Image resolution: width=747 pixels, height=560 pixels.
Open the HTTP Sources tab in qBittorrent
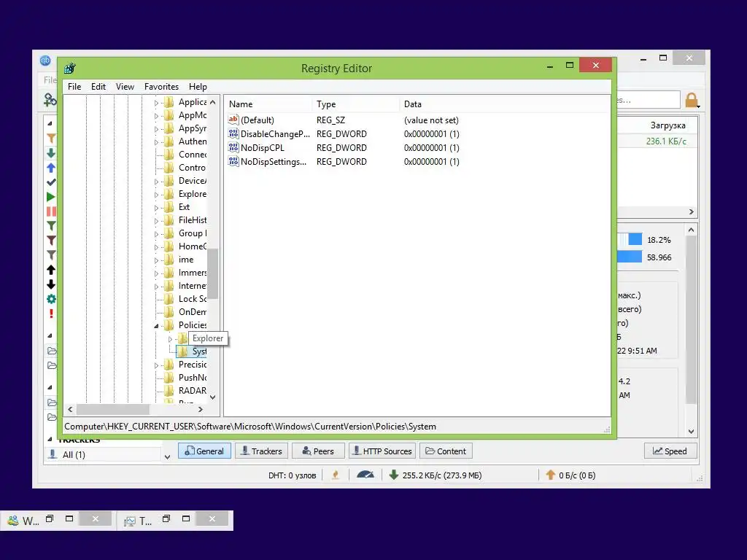click(x=382, y=451)
